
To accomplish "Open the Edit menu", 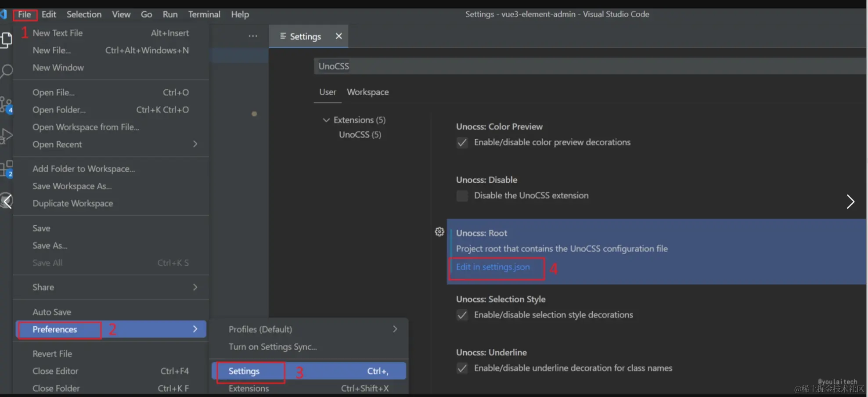I will point(49,14).
